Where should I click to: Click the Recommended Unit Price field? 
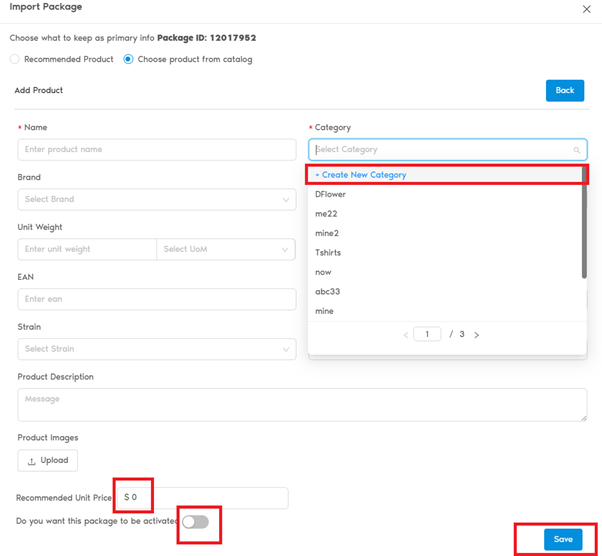click(202, 498)
